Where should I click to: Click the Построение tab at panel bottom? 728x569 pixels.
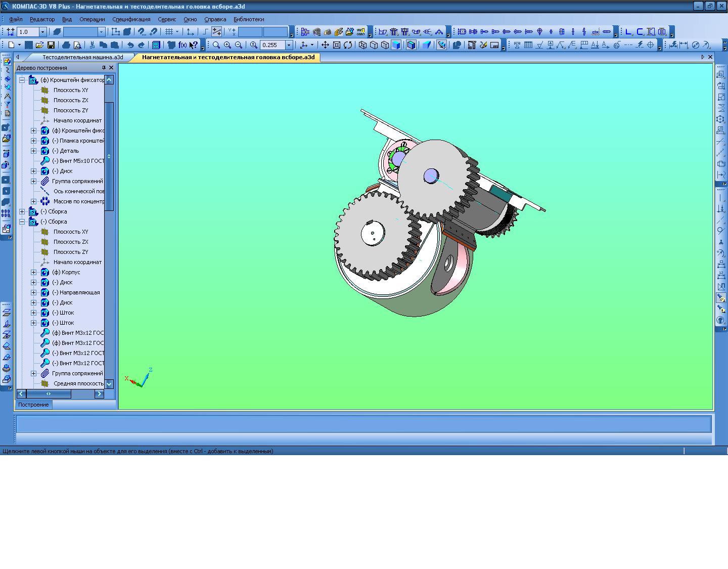[x=33, y=405]
